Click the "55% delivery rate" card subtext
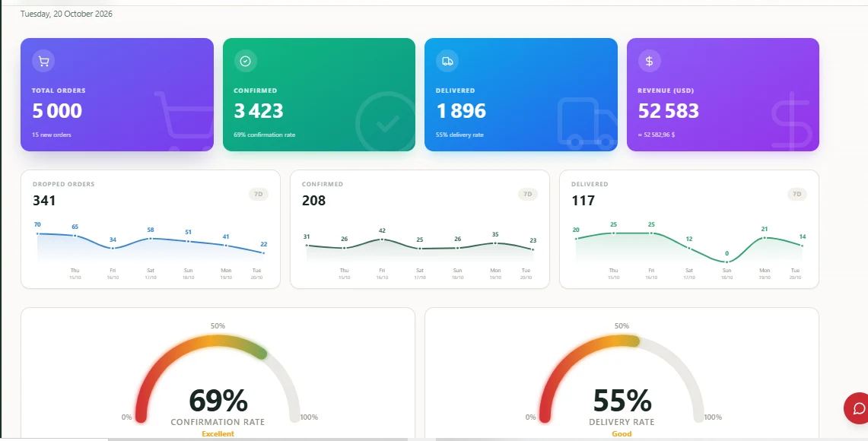Viewport: 868px width, 441px height. [x=459, y=135]
